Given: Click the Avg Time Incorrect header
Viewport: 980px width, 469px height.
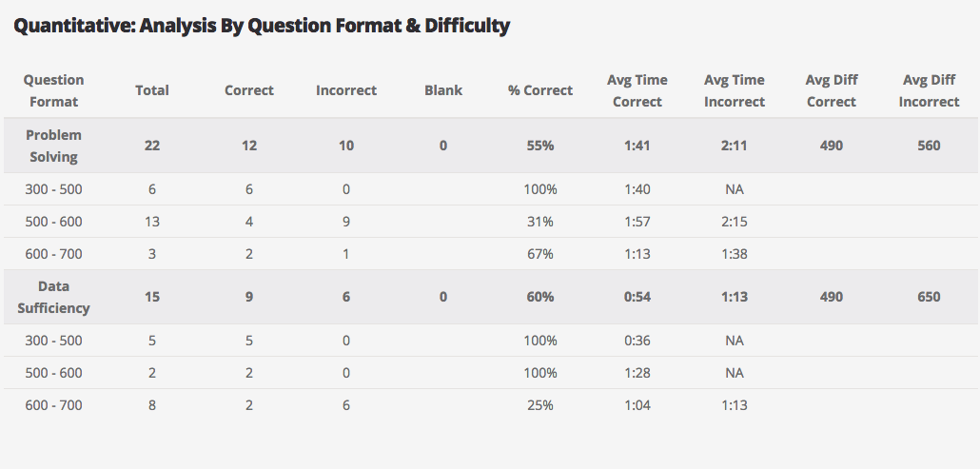Looking at the screenshot, I should [x=735, y=90].
